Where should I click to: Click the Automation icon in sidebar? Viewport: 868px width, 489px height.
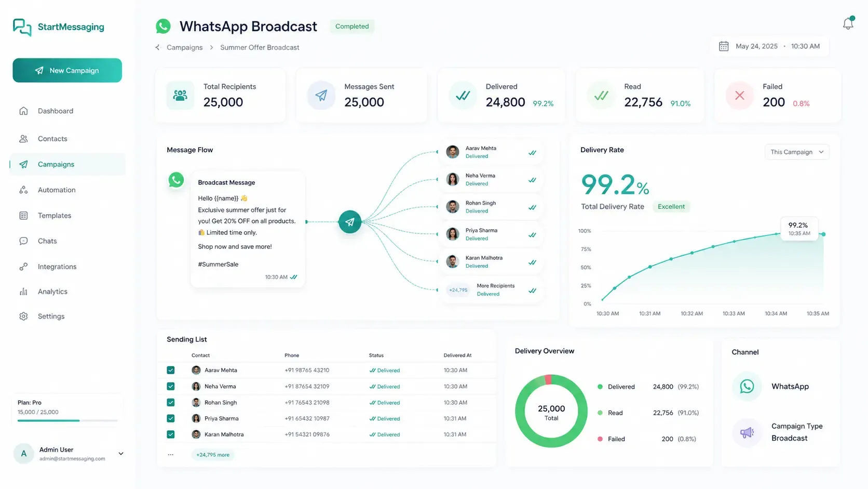point(23,190)
